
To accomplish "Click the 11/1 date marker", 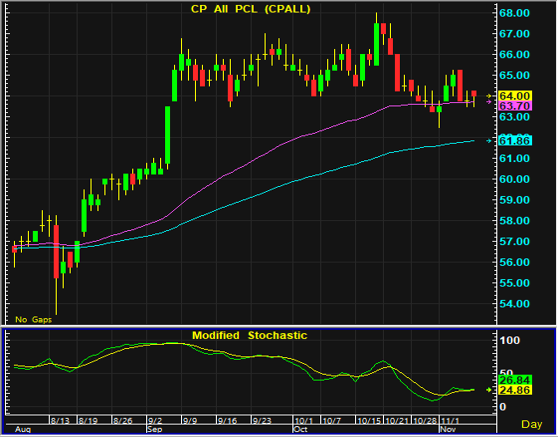I will tap(448, 421).
